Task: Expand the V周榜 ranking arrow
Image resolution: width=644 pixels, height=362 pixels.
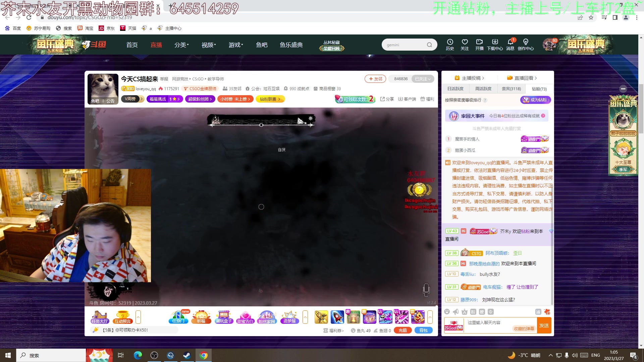Action: click(142, 99)
